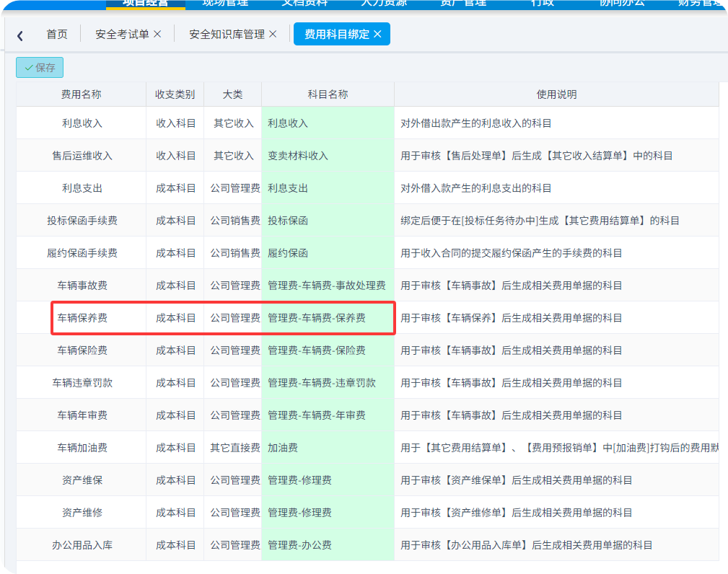This screenshot has width=728, height=574.
Task: Select the 车辆加油费 expense name
Action: point(82,448)
